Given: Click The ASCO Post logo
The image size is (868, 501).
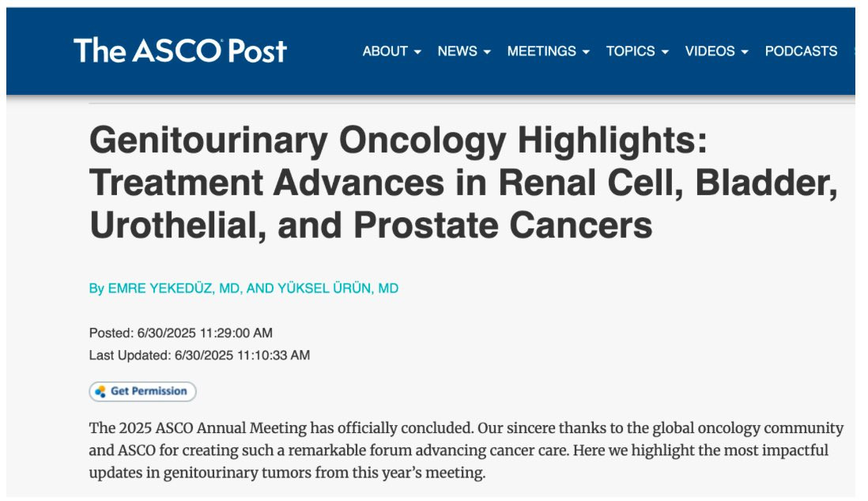Looking at the screenshot, I should pyautogui.click(x=180, y=51).
